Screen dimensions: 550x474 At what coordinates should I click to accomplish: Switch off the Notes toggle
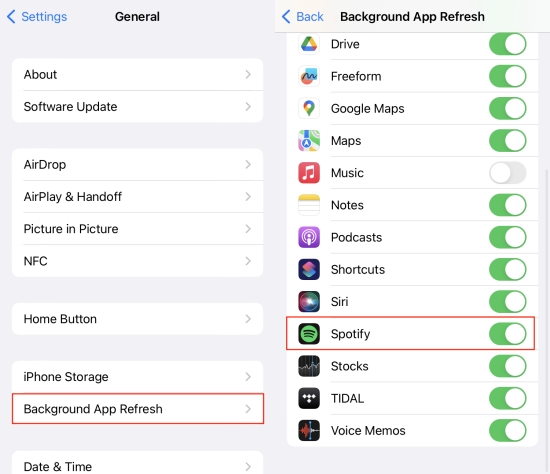click(508, 205)
